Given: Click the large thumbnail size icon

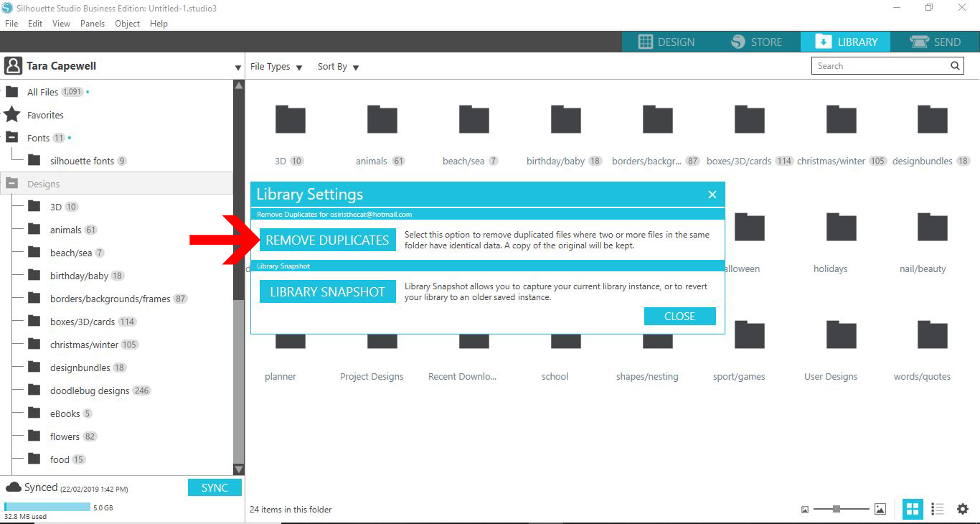Looking at the screenshot, I should pos(880,509).
